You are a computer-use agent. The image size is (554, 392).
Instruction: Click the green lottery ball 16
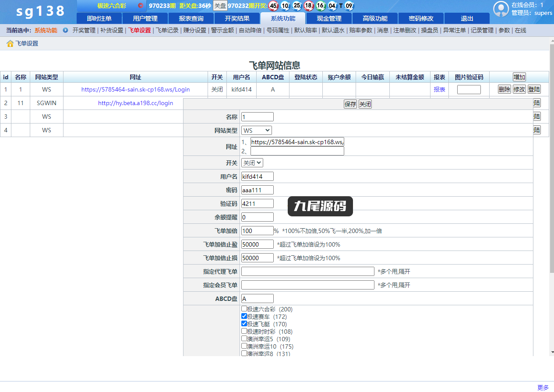coord(321,6)
